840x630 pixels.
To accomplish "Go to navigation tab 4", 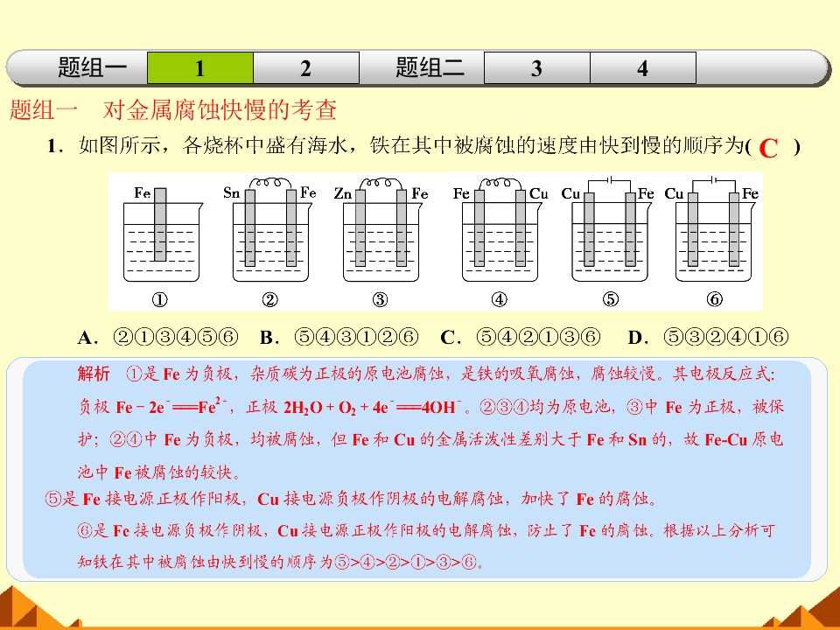I will (x=643, y=68).
